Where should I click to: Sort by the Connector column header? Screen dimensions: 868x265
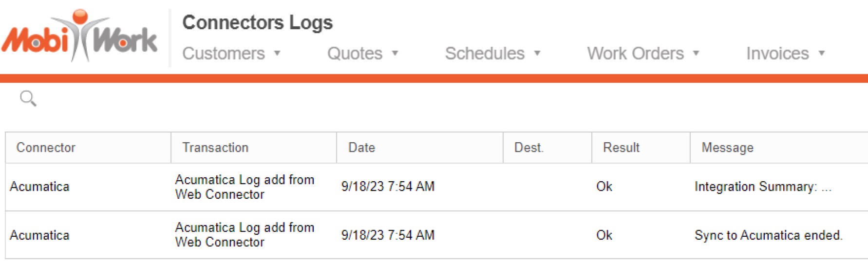click(46, 148)
